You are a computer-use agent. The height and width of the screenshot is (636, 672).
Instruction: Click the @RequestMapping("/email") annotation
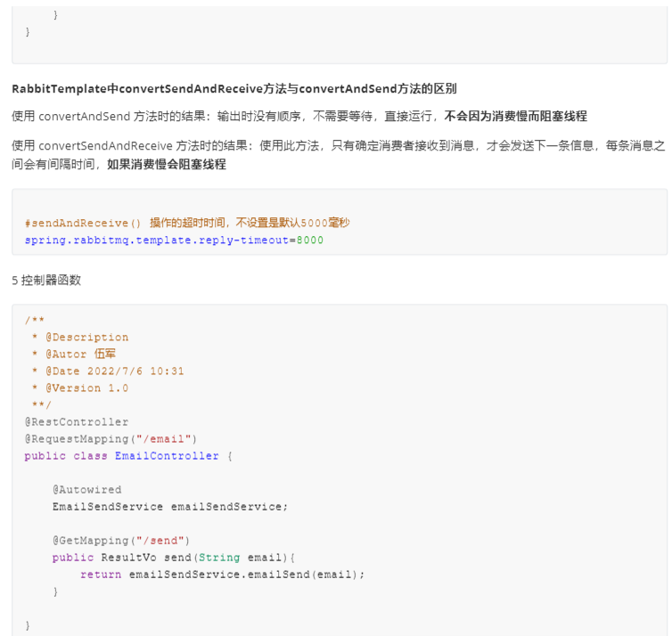(111, 439)
